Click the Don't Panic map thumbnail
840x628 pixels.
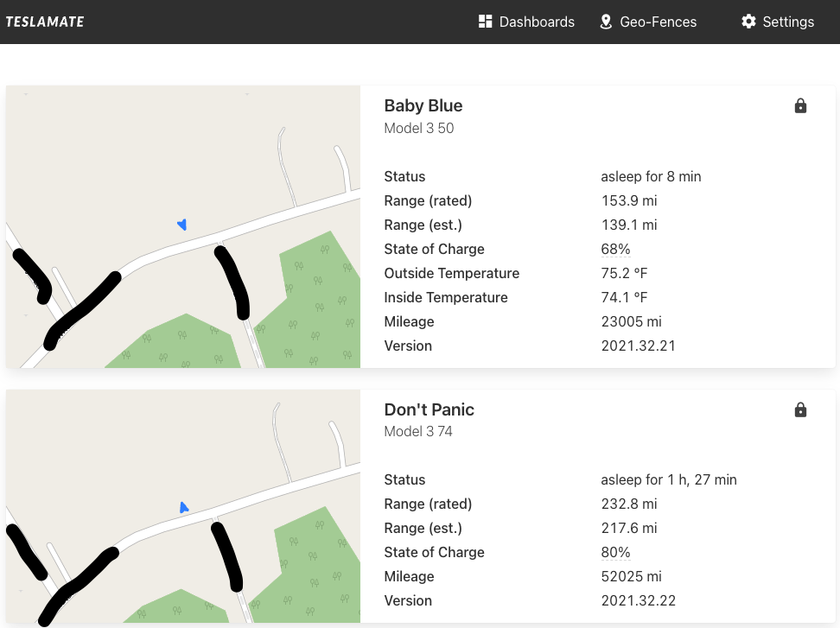coord(183,506)
